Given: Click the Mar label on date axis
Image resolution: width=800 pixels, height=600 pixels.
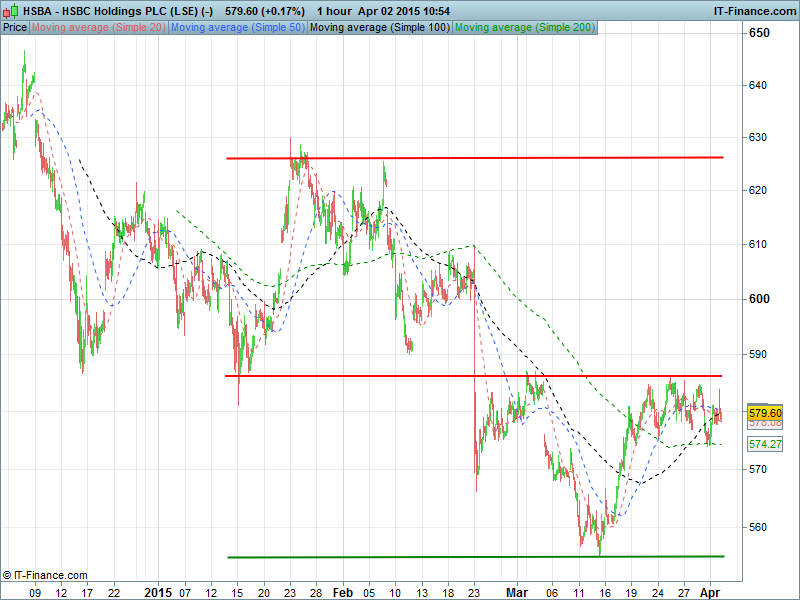Looking at the screenshot, I should 516,592.
